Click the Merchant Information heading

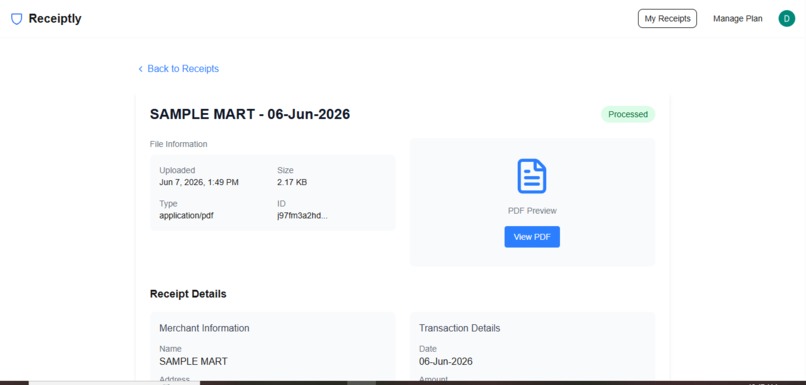(204, 328)
